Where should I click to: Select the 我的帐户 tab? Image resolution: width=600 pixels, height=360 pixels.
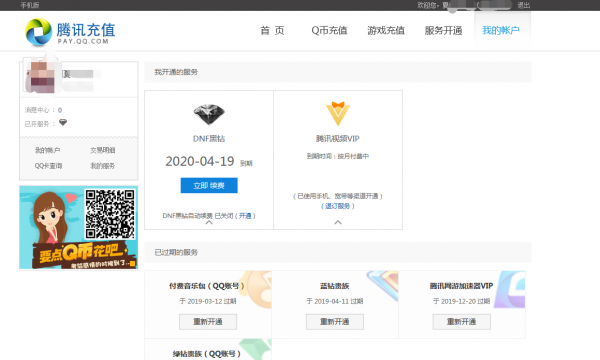click(501, 31)
